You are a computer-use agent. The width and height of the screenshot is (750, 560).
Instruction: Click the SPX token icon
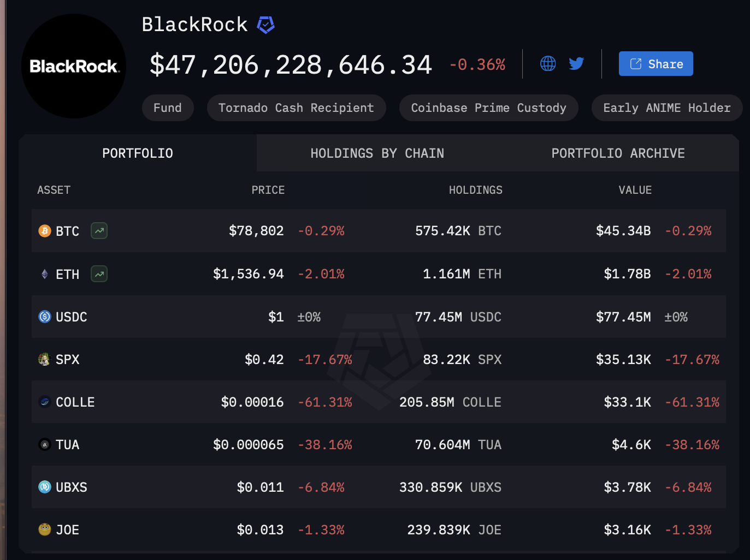(44, 359)
